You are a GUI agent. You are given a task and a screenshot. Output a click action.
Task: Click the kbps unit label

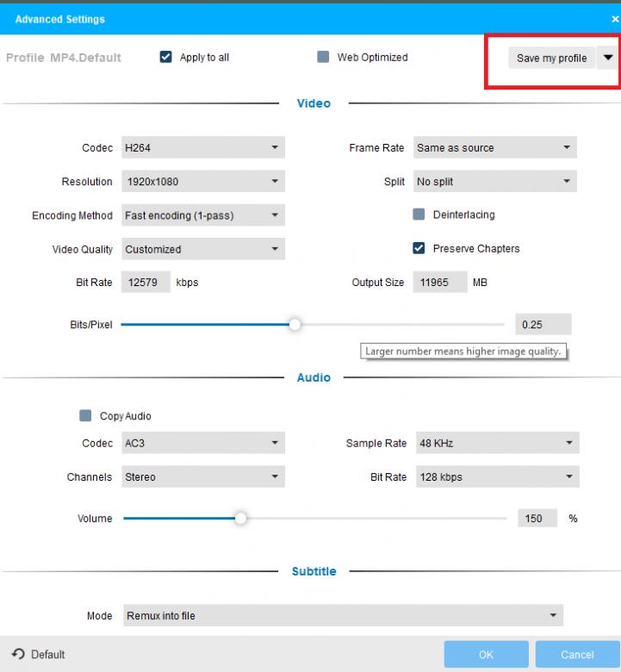[187, 283]
